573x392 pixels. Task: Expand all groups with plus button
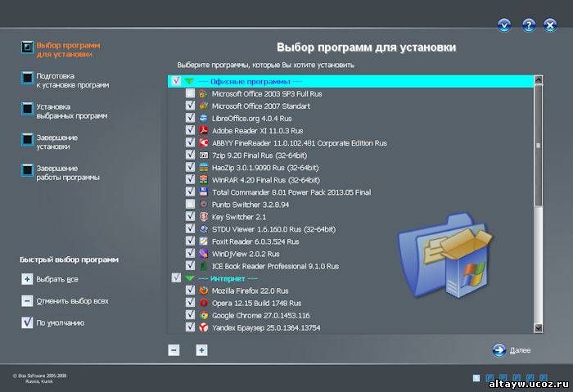(x=201, y=350)
